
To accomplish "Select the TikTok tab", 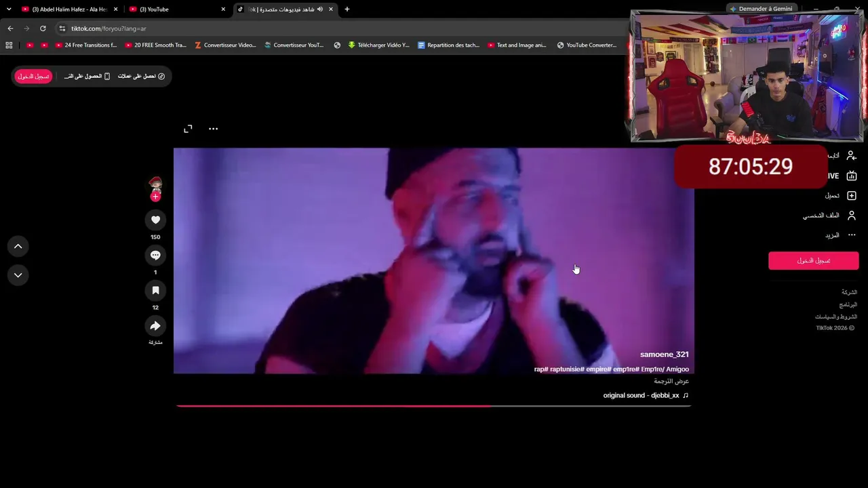I will click(x=285, y=9).
